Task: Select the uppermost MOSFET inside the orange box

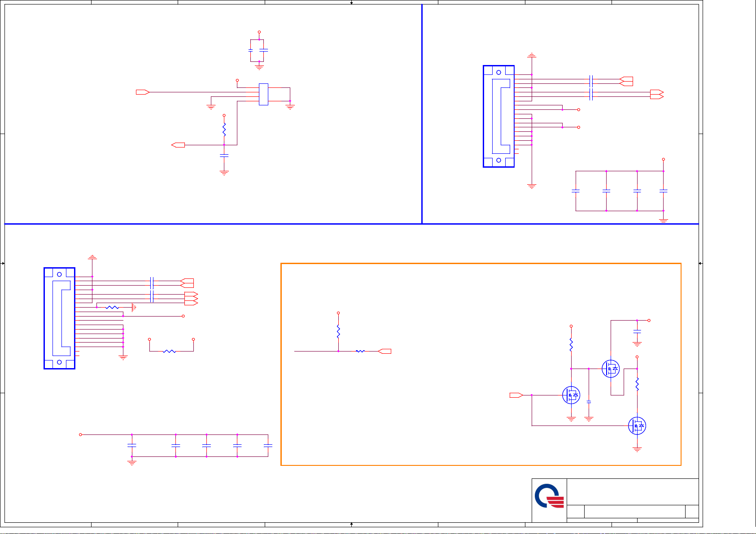Action: [x=611, y=369]
